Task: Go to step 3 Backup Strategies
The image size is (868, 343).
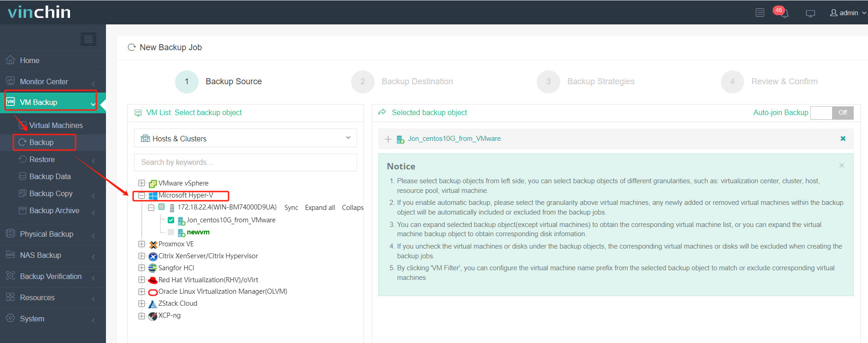Action: (586, 81)
